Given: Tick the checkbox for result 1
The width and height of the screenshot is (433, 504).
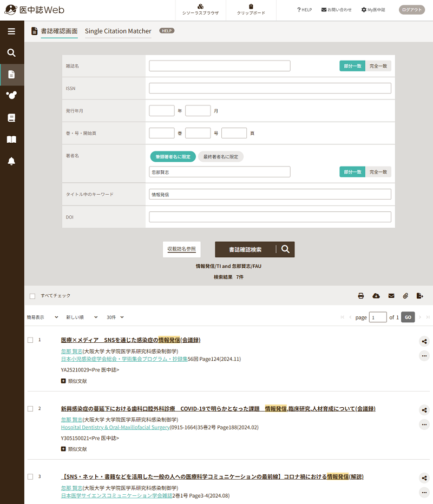Looking at the screenshot, I should click(x=30, y=340).
